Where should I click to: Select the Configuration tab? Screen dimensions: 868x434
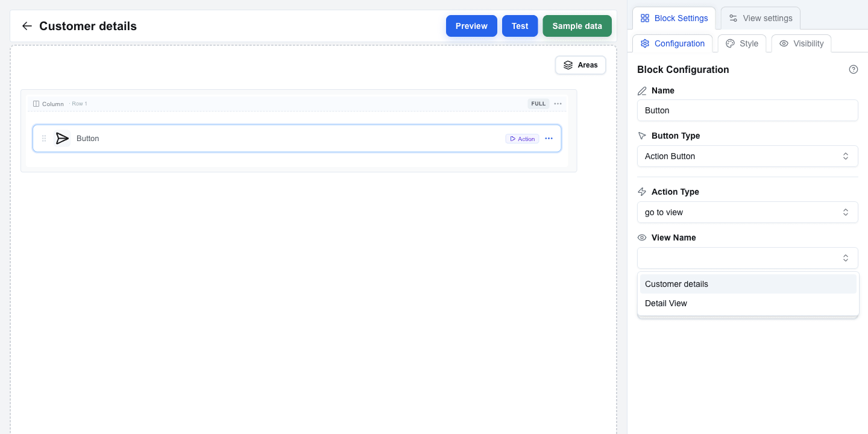click(673, 43)
